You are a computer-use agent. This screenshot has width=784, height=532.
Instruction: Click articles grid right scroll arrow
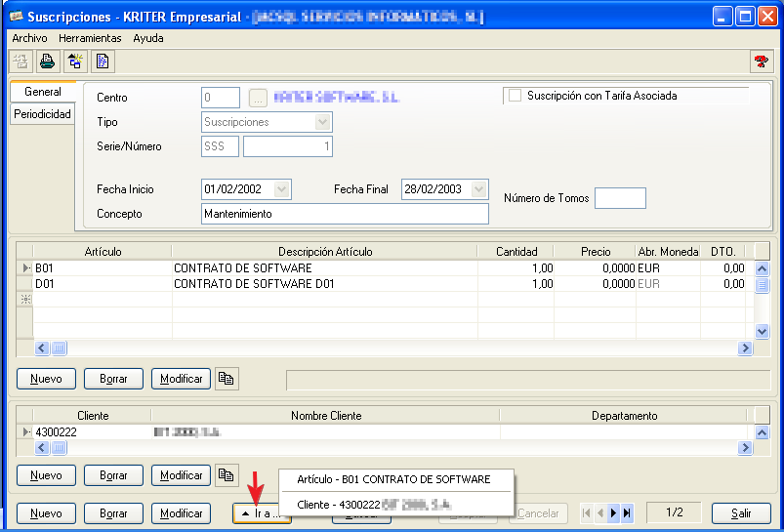pyautogui.click(x=745, y=348)
